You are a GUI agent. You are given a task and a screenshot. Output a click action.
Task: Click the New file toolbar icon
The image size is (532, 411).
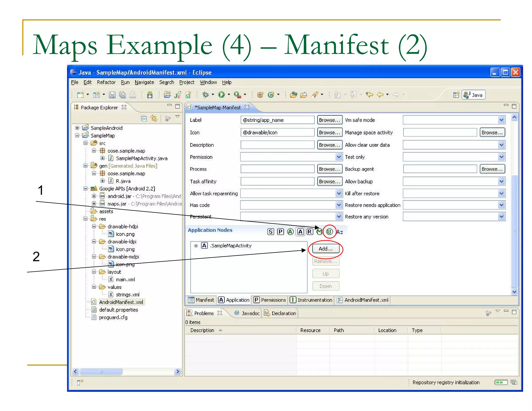coord(80,95)
